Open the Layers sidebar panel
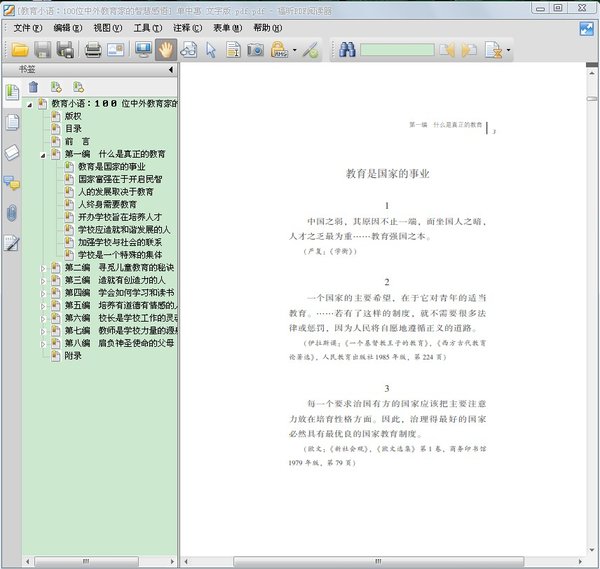 pos(12,152)
